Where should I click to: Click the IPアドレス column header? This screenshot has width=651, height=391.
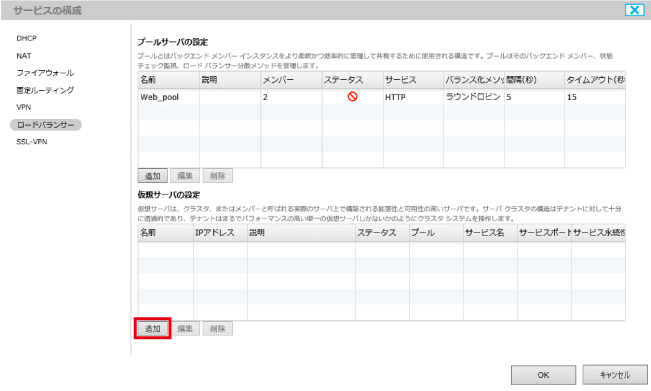coord(220,233)
